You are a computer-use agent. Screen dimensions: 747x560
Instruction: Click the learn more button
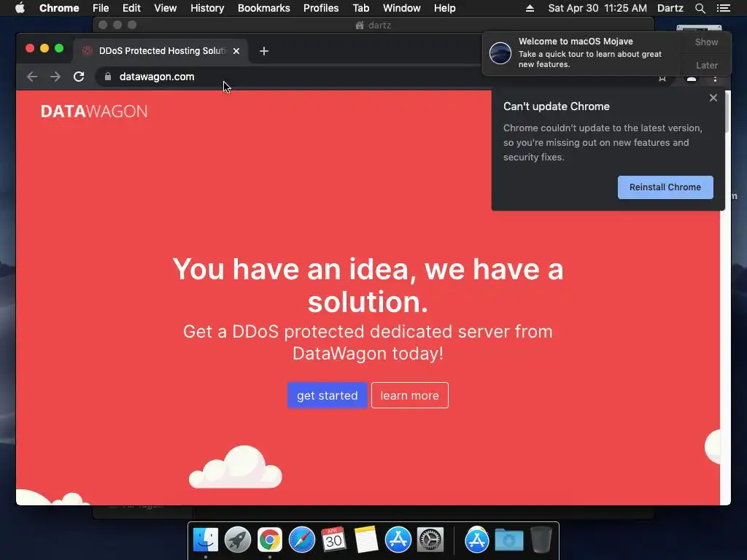point(410,395)
